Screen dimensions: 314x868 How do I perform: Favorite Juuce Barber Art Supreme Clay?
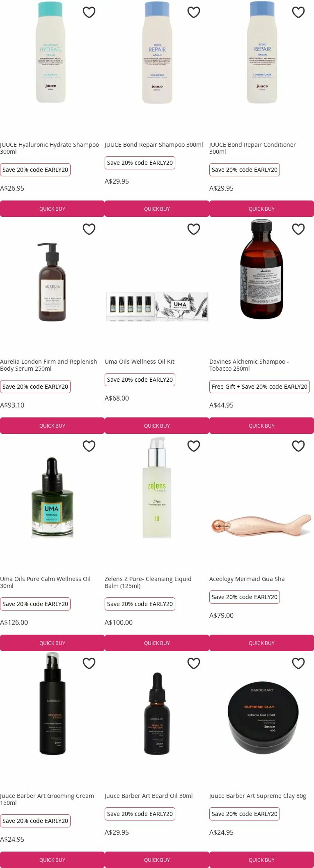click(298, 663)
